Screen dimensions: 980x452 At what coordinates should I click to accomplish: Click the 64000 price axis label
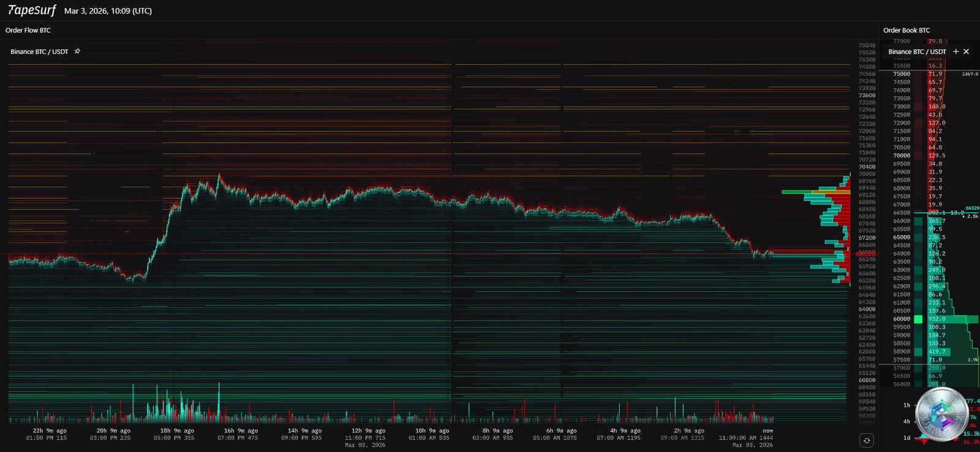click(x=867, y=309)
